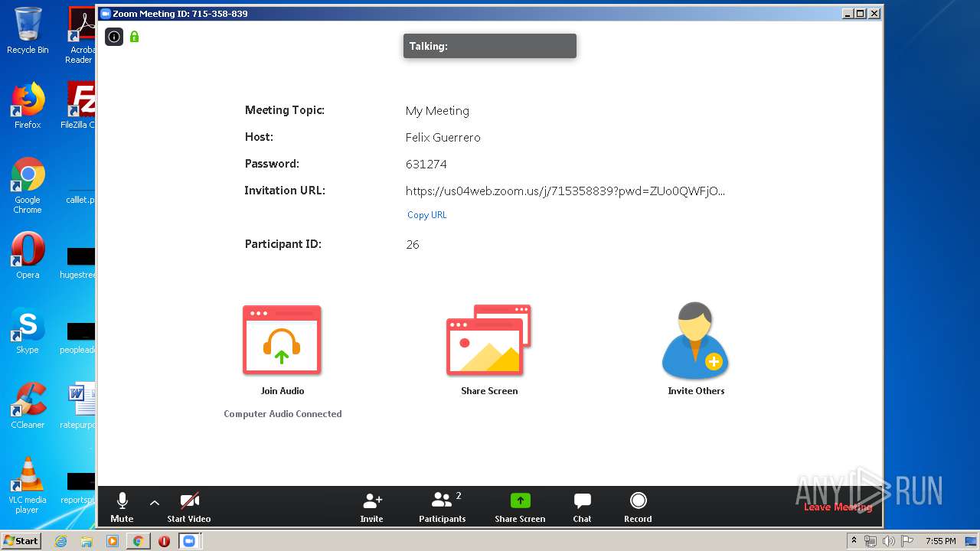Switch to Opera in the taskbar
This screenshot has width=980, height=551.
164,541
